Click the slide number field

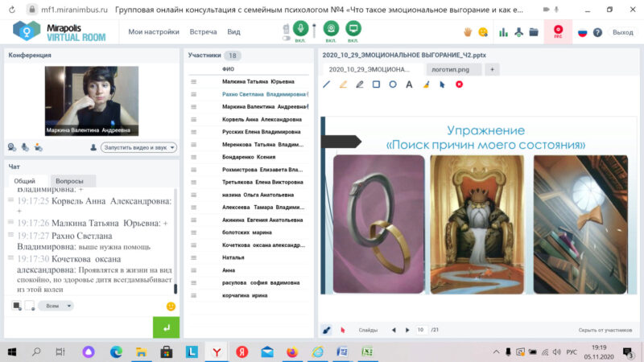point(421,330)
